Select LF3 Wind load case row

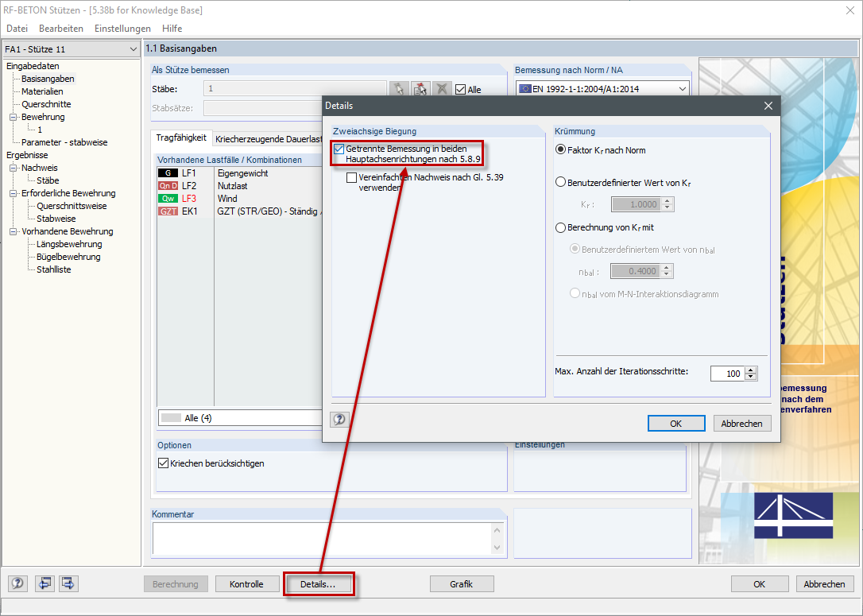pyautogui.click(x=240, y=199)
